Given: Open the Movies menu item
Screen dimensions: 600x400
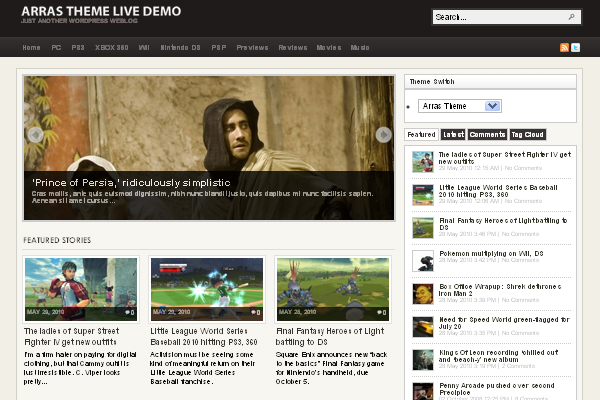Looking at the screenshot, I should pos(329,47).
